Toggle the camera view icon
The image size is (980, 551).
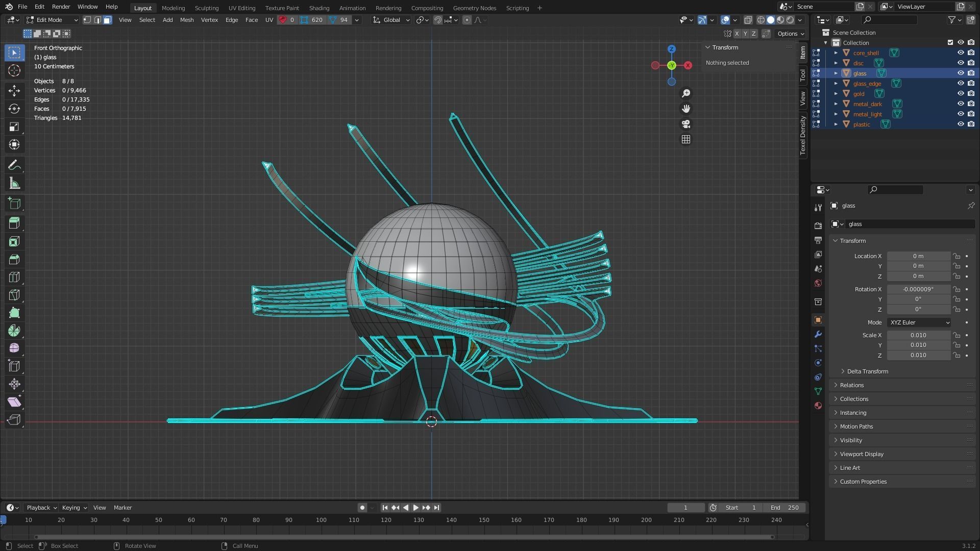(x=686, y=124)
